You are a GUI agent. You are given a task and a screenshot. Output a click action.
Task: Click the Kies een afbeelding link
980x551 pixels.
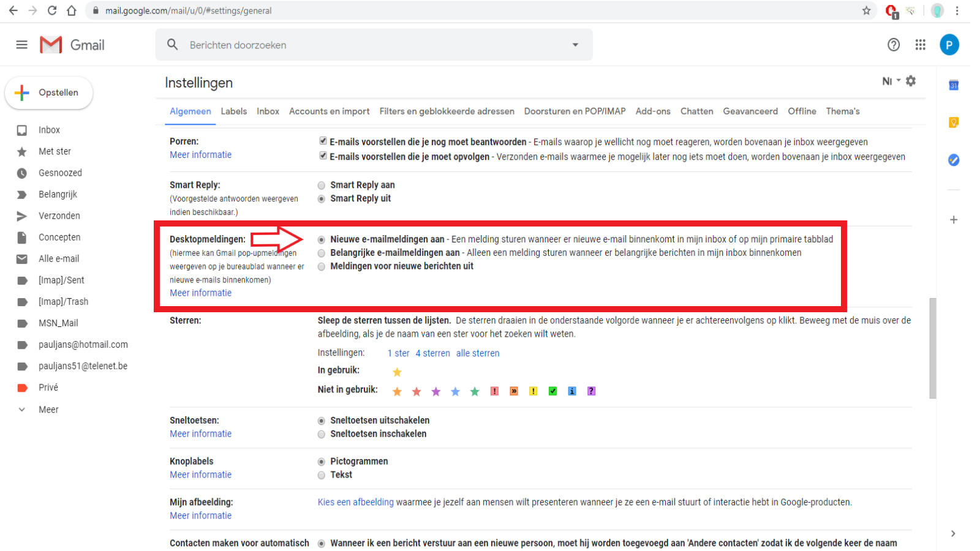[x=355, y=503]
